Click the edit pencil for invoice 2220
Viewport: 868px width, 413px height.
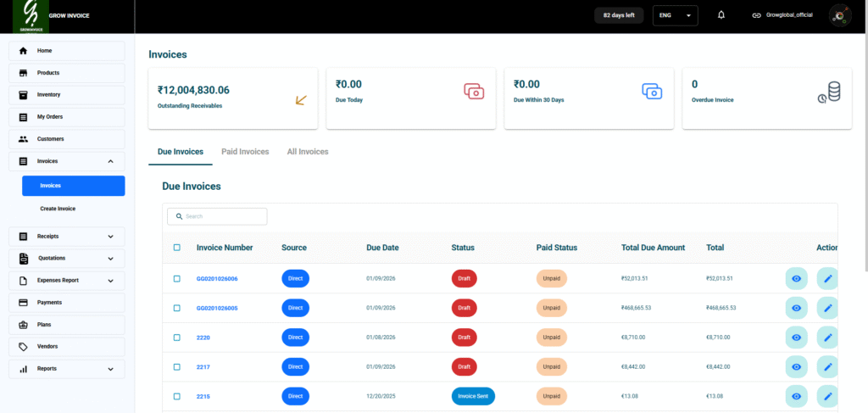pyautogui.click(x=827, y=338)
